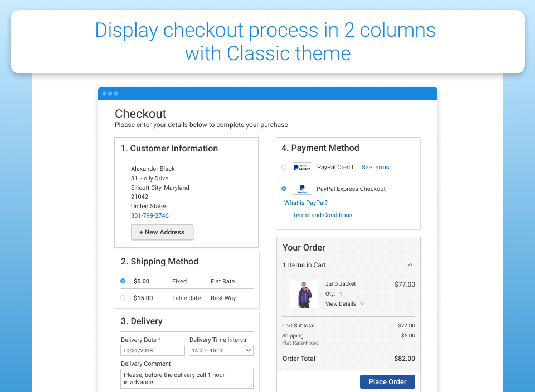This screenshot has width=535, height=392.
Task: Click the middle window dot on the browser bar
Action: (x=110, y=94)
